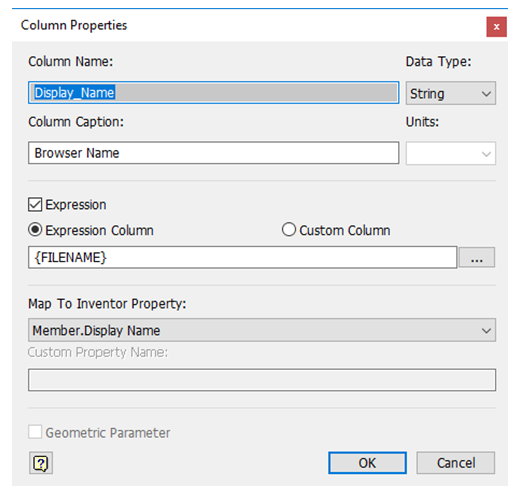Click the Column Caption field Browser Name
525x498 pixels.
214,153
